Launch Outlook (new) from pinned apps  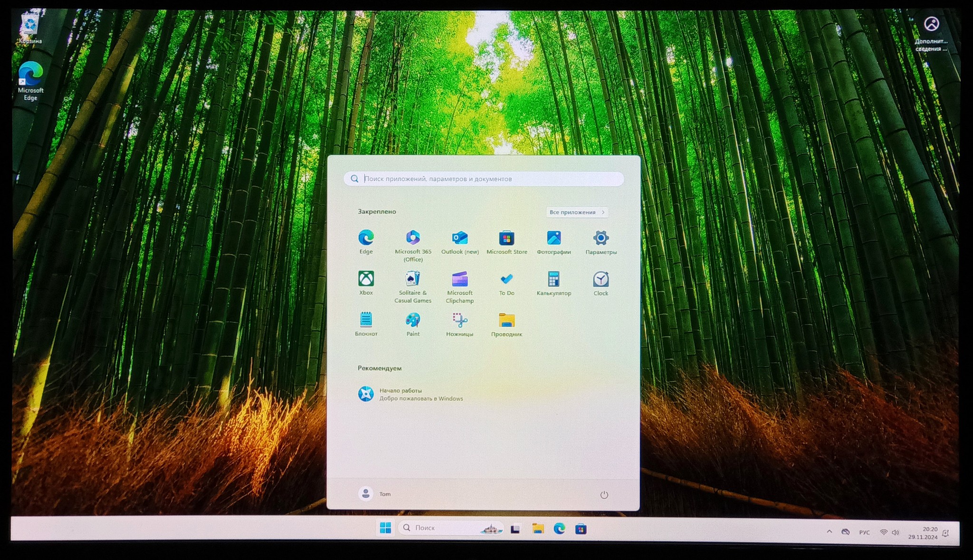point(459,238)
